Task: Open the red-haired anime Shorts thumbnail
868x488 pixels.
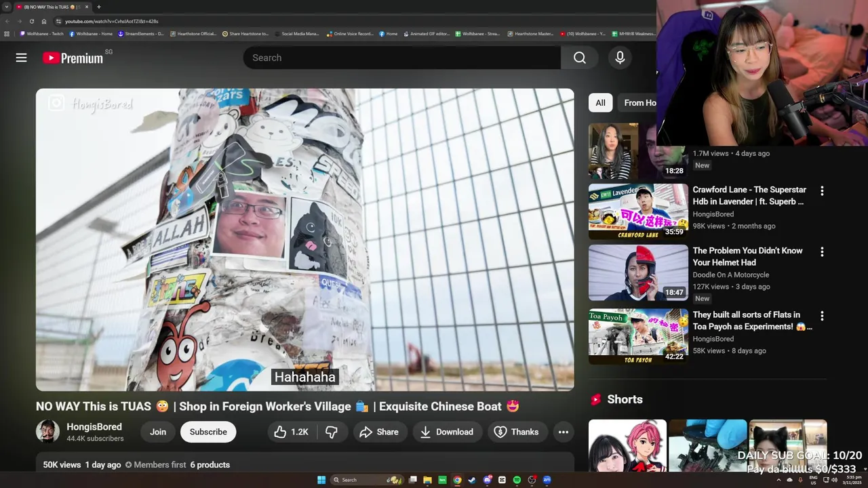Action: 627,446
